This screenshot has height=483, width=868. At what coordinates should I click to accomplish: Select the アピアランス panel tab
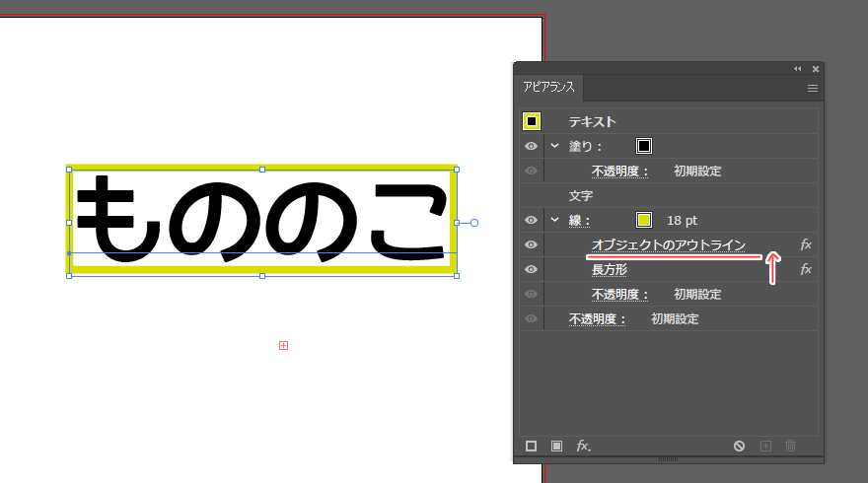tap(548, 88)
